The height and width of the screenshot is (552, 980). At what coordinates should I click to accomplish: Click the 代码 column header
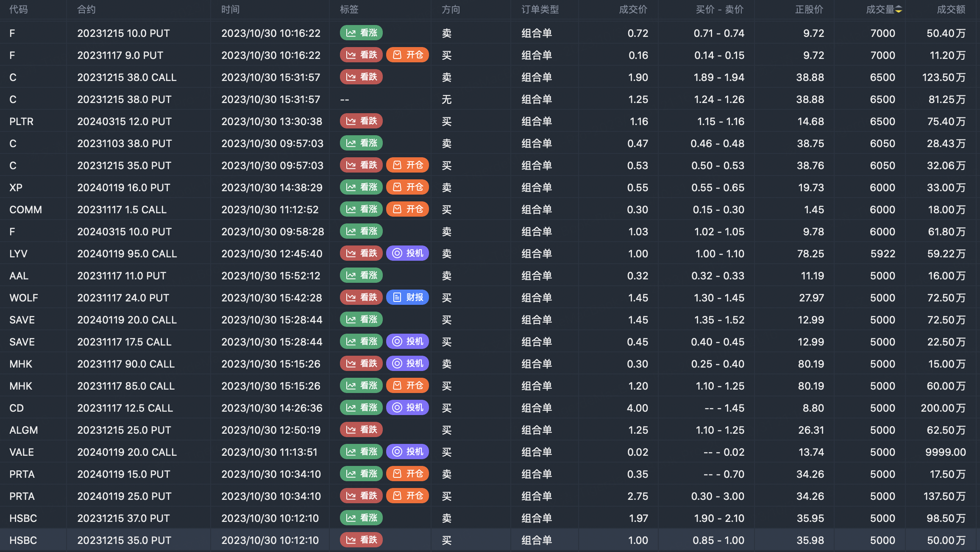click(19, 9)
